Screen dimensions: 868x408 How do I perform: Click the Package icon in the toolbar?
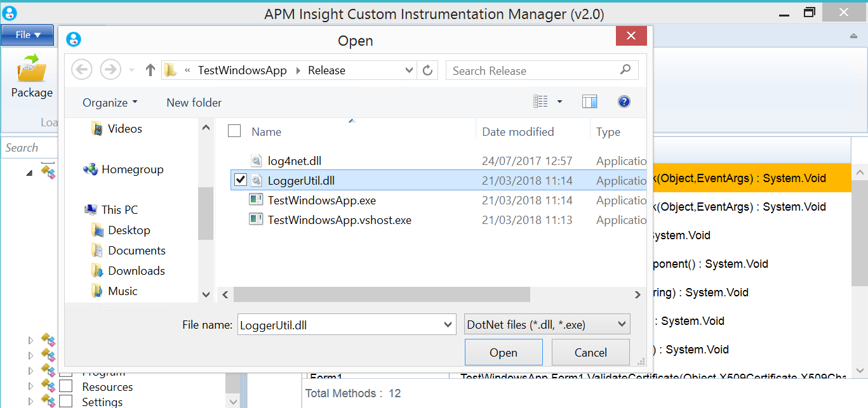coord(30,67)
